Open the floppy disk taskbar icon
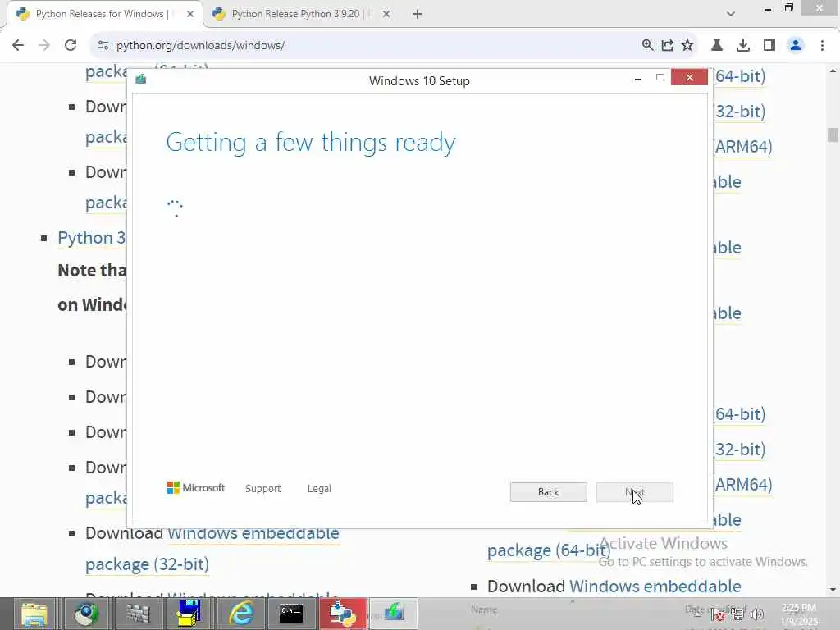 189,614
